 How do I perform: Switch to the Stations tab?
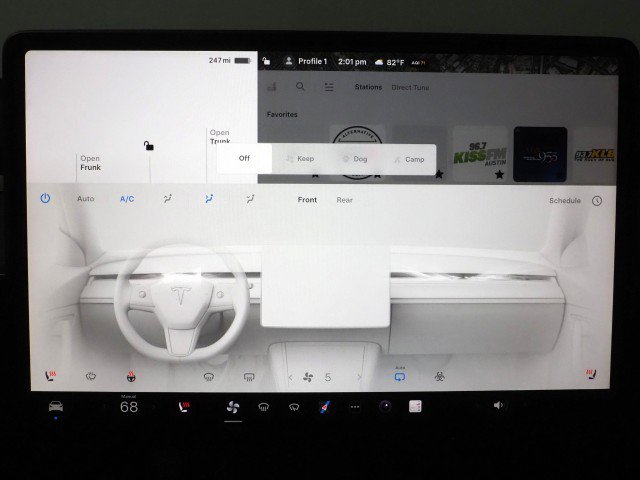[x=368, y=87]
